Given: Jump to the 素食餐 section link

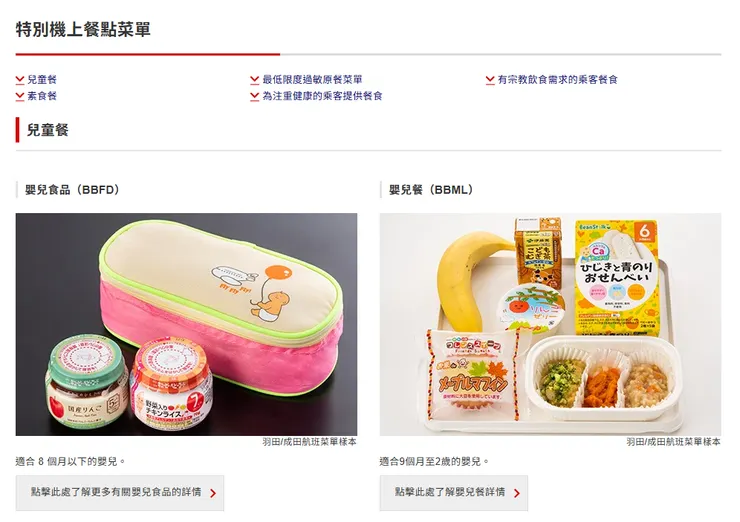Looking at the screenshot, I should point(42,96).
